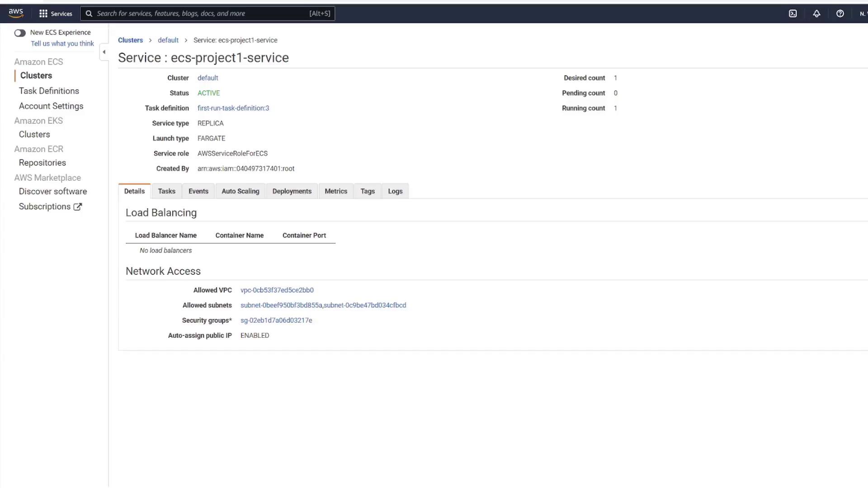Click the Services label in the top bar
Screen dimensions: 868x488
click(x=61, y=14)
